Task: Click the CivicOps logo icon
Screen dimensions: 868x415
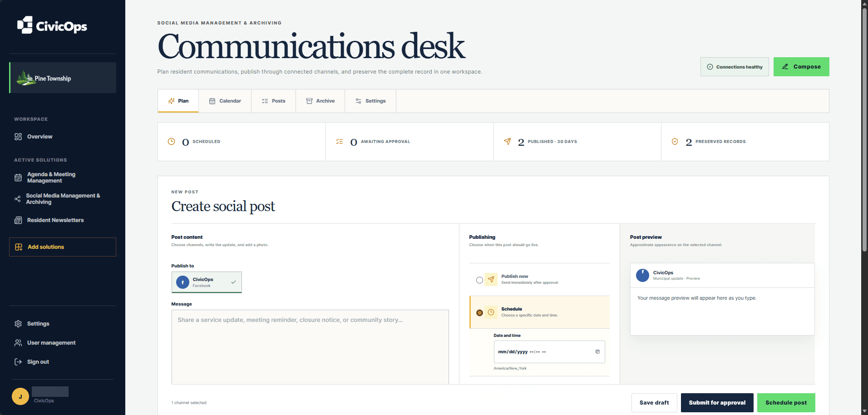Action: coord(25,25)
